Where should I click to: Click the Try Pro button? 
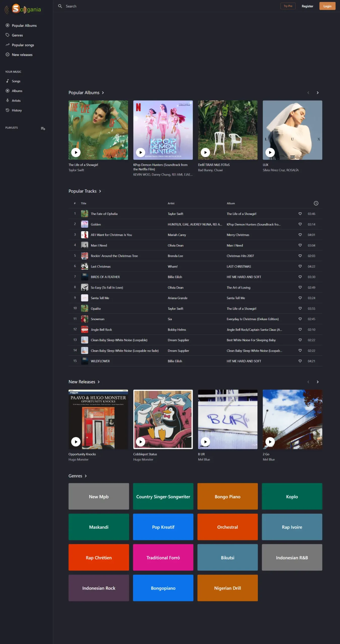[288, 6]
